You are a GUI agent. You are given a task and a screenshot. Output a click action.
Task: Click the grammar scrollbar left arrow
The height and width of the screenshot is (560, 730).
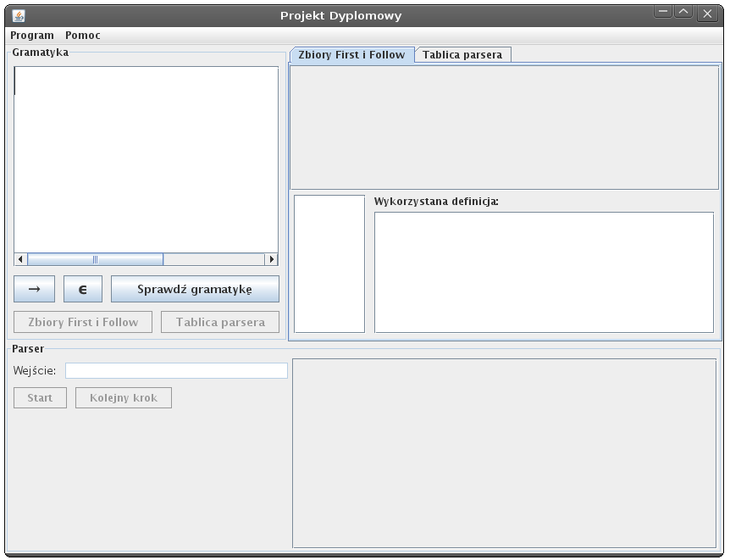(20, 259)
